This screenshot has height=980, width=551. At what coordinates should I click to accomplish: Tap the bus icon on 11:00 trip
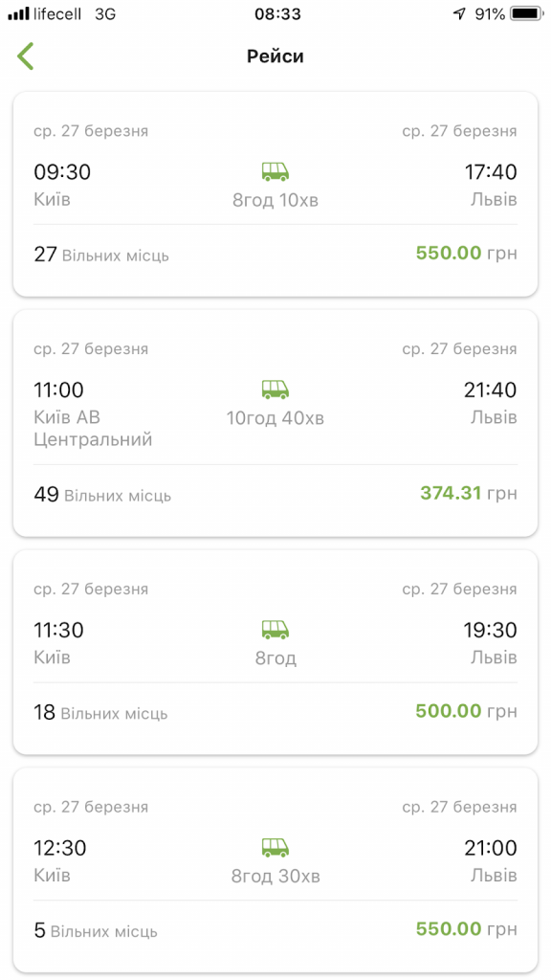point(275,390)
